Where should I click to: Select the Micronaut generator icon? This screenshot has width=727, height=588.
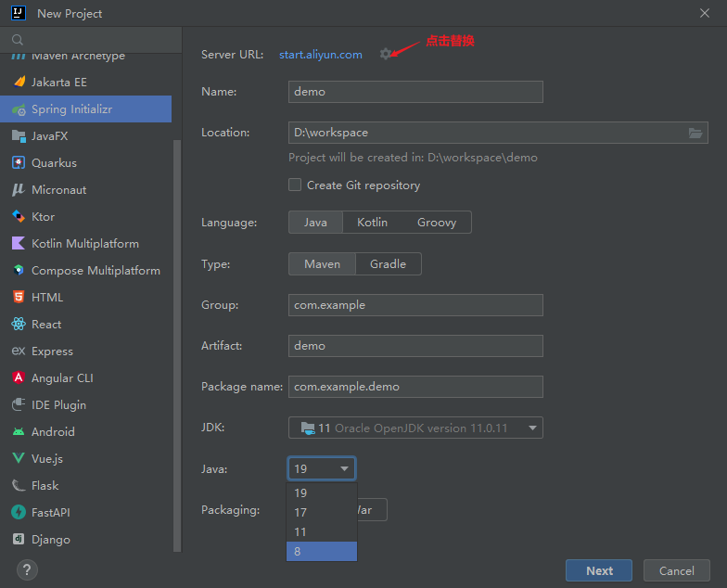tap(18, 190)
